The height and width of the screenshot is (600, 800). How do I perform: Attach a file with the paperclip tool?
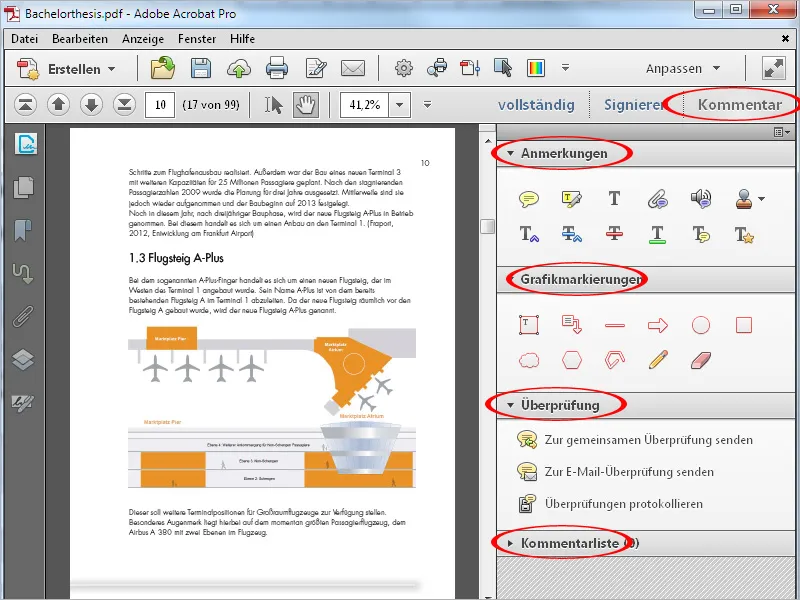[x=658, y=198]
